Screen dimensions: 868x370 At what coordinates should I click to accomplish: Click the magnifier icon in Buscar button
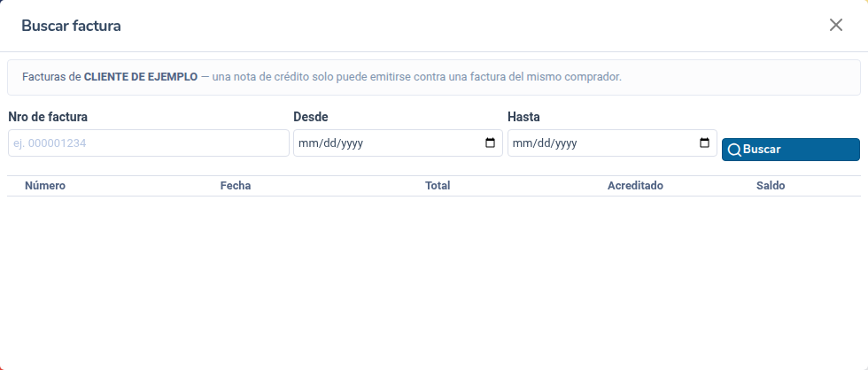pyautogui.click(x=734, y=150)
